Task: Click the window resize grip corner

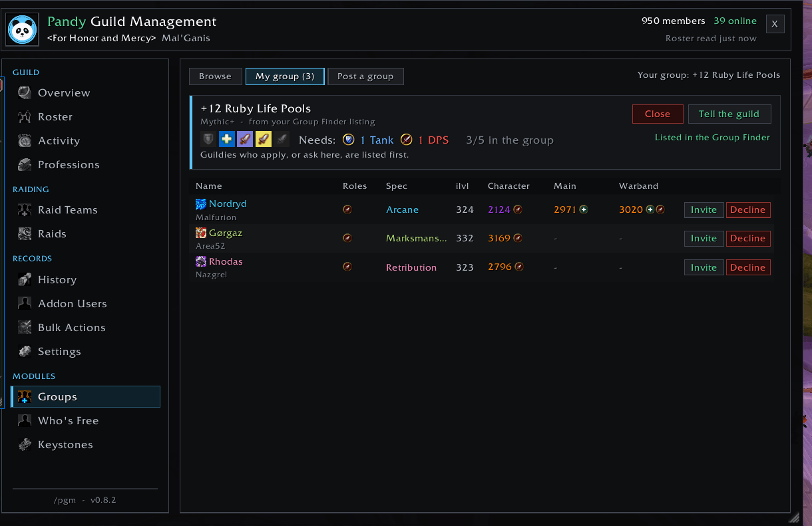Action: pyautogui.click(x=793, y=517)
